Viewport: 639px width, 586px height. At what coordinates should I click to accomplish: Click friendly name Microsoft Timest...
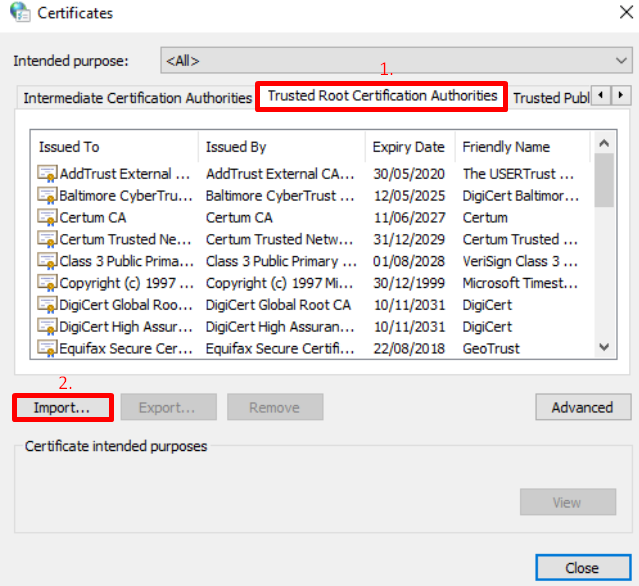[520, 283]
